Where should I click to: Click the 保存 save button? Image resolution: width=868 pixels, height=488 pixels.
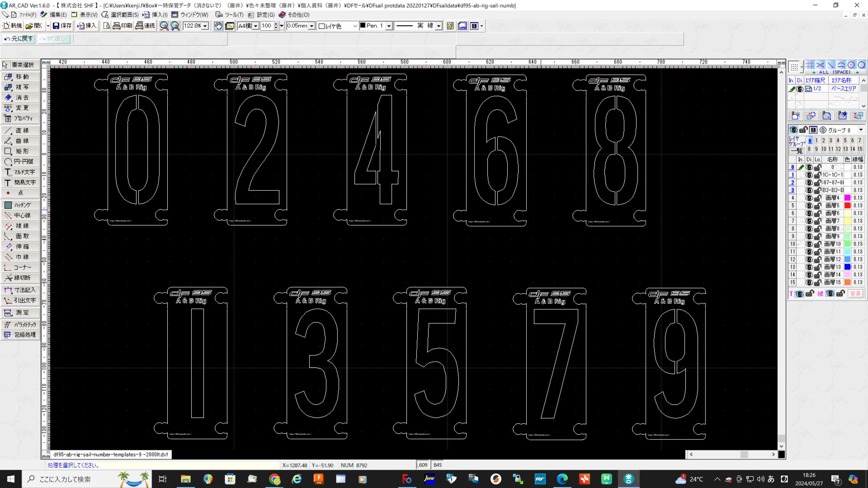coord(62,26)
